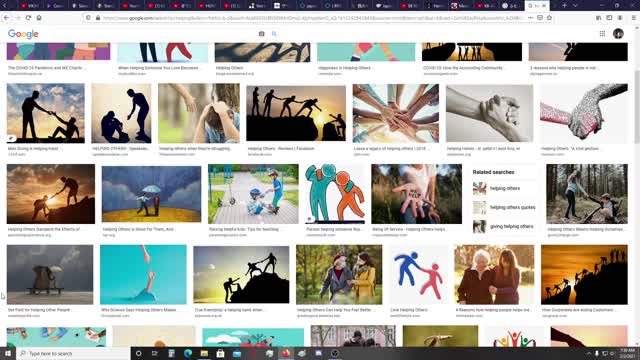Viewport: 640px width, 360px height.
Task: Open the Google apps grid
Action: [x=602, y=33]
